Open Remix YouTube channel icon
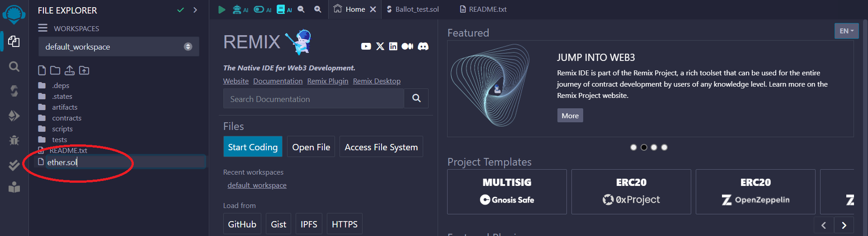The image size is (868, 236). click(366, 46)
